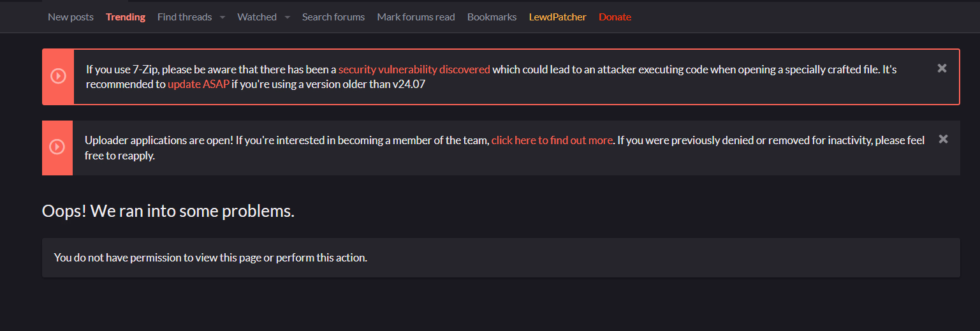Click the Donate link
This screenshot has height=331, width=980.
[615, 17]
